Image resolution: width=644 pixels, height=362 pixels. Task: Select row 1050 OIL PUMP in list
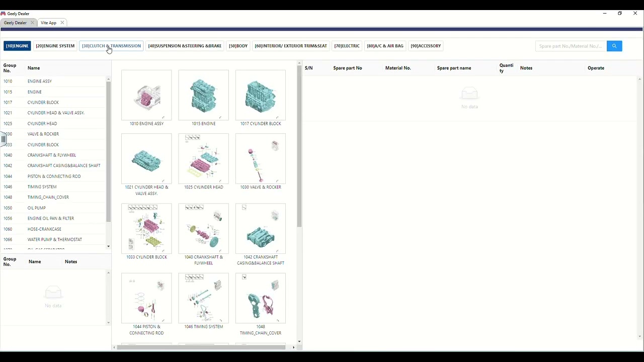coord(53,208)
